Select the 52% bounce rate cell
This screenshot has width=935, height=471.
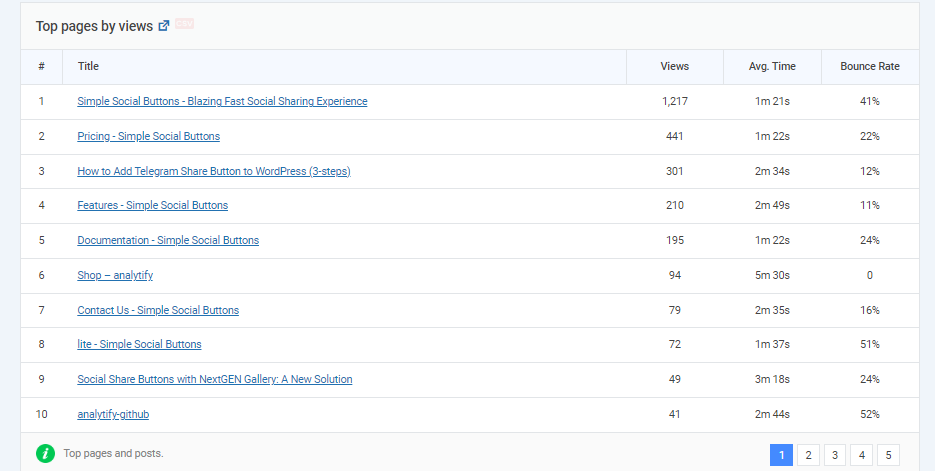click(870, 414)
